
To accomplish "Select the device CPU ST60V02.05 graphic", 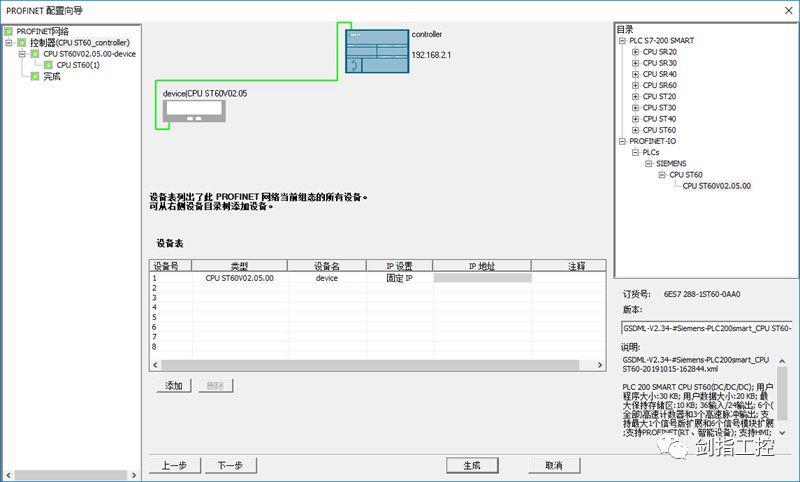I will 194,111.
